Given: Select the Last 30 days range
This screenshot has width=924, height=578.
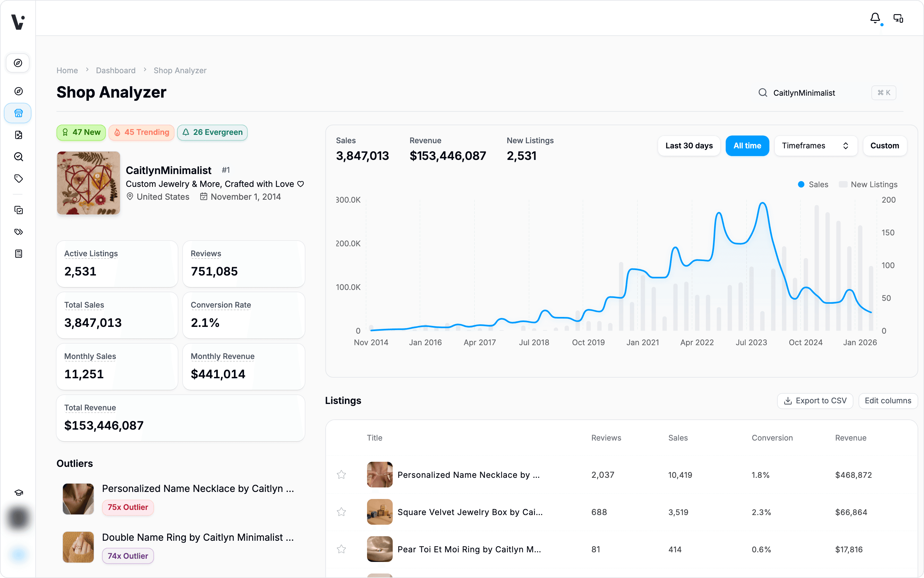Looking at the screenshot, I should 689,146.
